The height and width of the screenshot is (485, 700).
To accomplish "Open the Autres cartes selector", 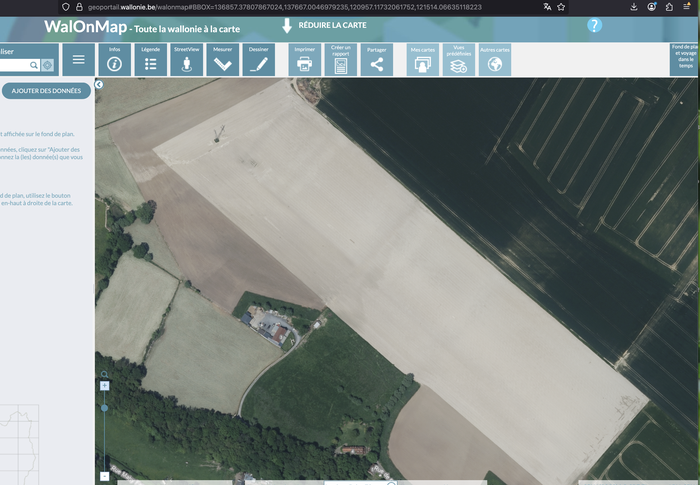I will [x=494, y=60].
